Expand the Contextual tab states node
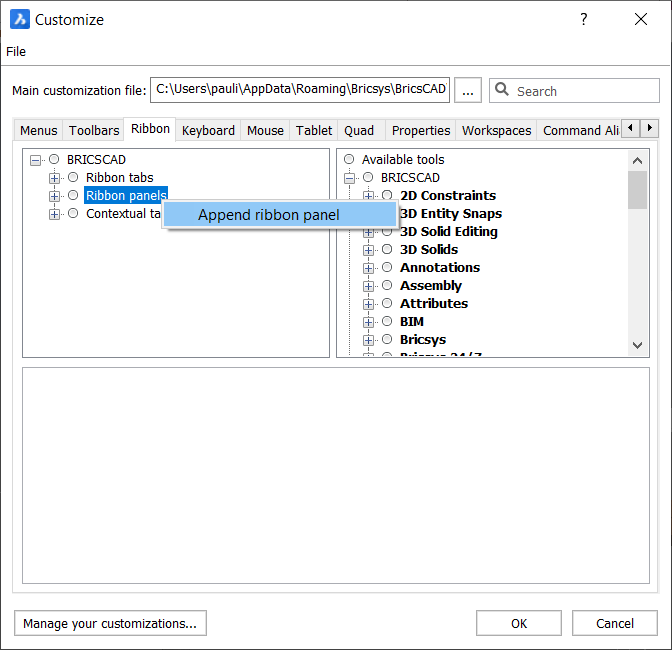Viewport: 672px width, 650px height. pyautogui.click(x=54, y=214)
